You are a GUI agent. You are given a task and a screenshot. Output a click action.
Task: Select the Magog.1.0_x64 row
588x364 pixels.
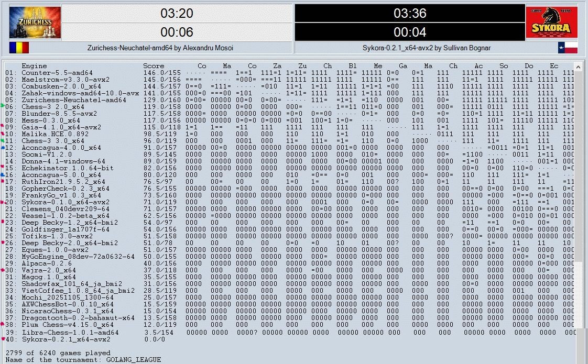tap(289, 277)
